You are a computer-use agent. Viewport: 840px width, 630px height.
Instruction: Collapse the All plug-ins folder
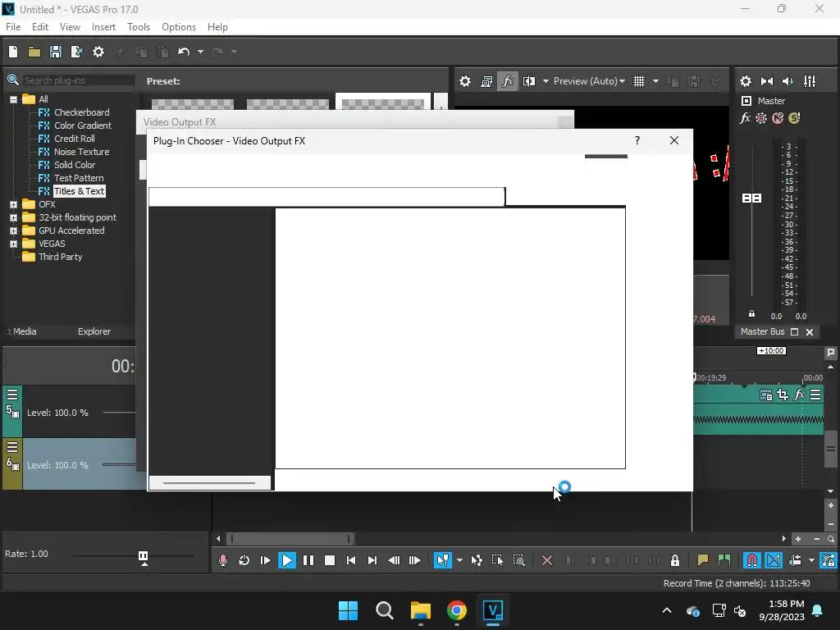point(13,99)
